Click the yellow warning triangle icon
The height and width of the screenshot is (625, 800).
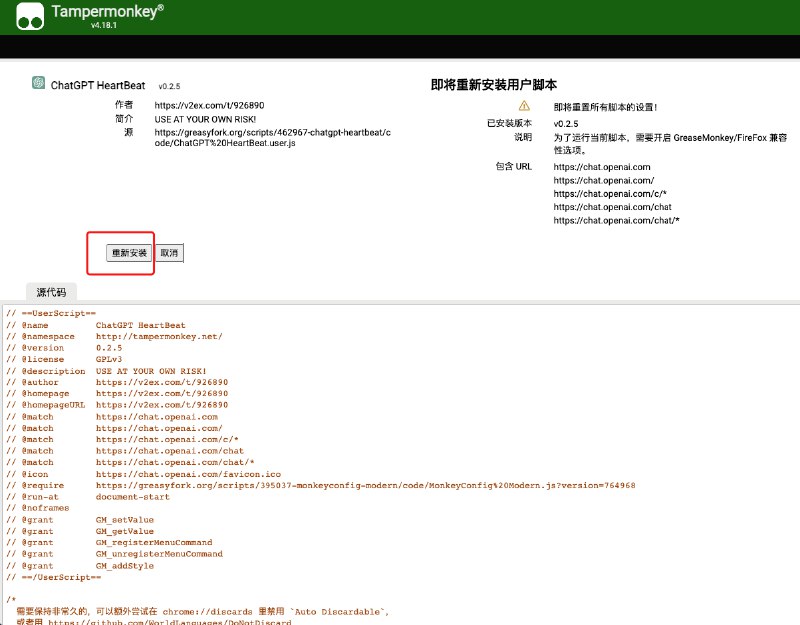pos(524,106)
